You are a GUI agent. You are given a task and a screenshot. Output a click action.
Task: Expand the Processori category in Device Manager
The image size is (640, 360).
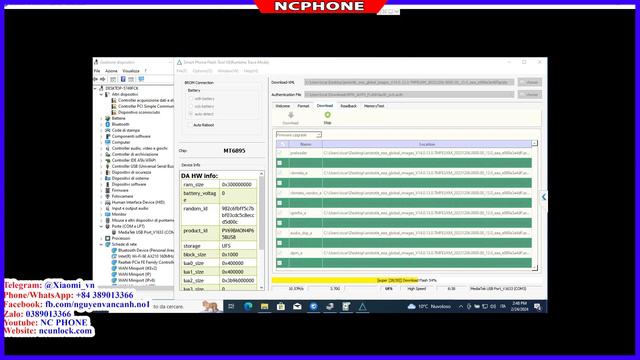101,238
